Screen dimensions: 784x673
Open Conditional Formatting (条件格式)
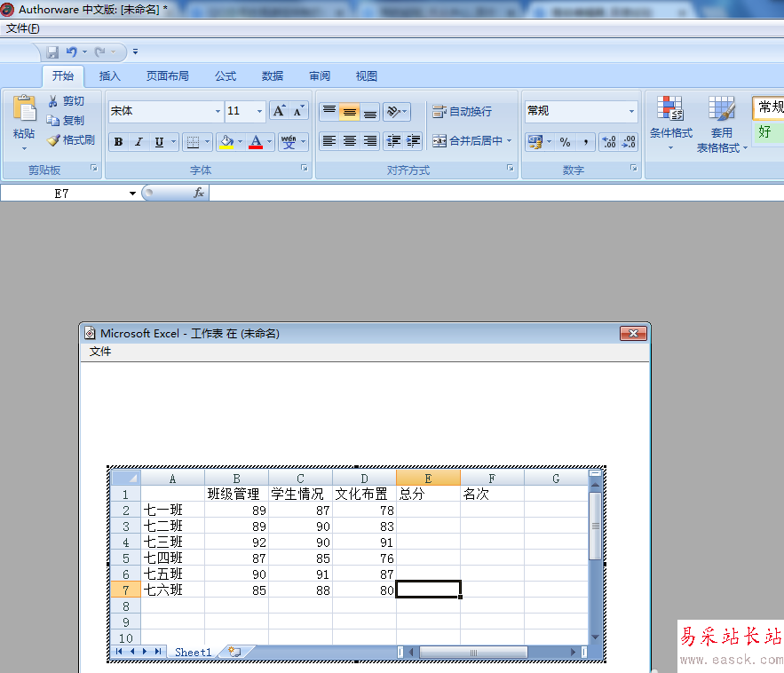click(670, 124)
